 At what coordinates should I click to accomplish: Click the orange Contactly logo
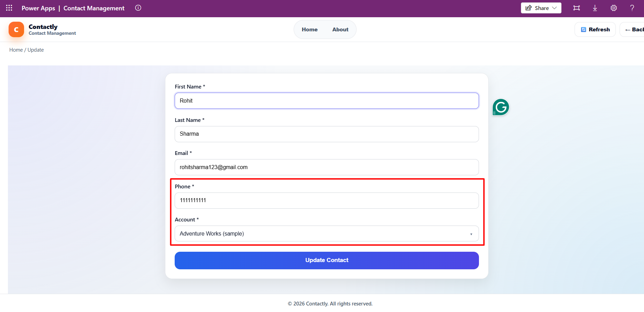[x=16, y=30]
